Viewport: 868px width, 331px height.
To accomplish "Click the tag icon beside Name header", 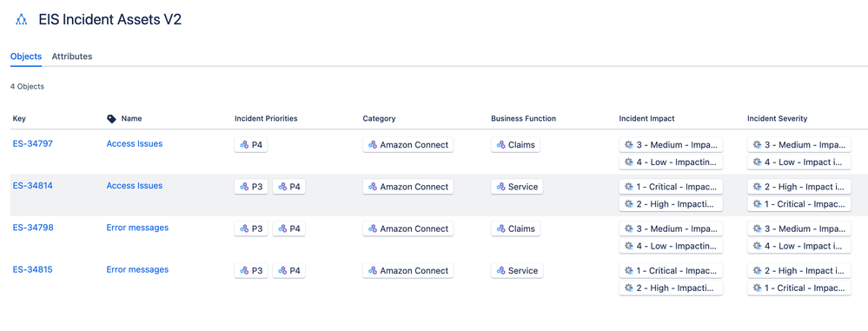I will [111, 118].
